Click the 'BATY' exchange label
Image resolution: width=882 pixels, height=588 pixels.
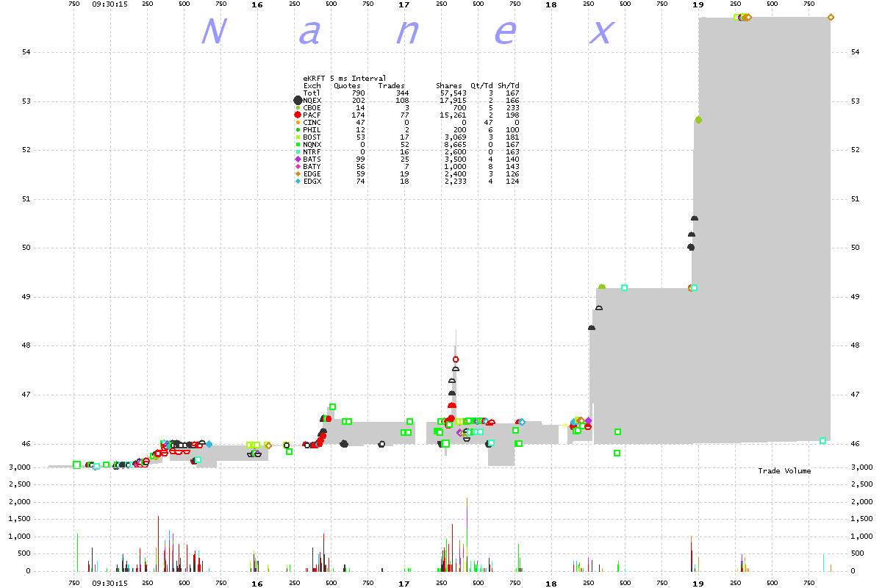[x=312, y=167]
